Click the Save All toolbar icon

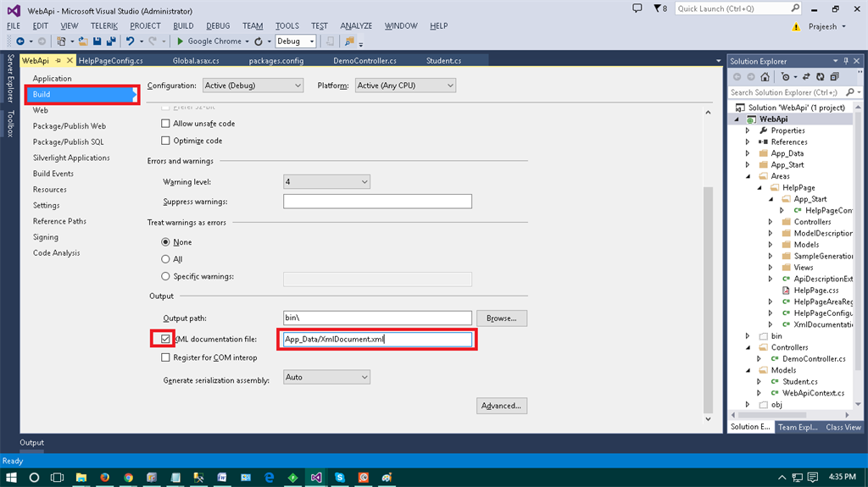(x=111, y=42)
